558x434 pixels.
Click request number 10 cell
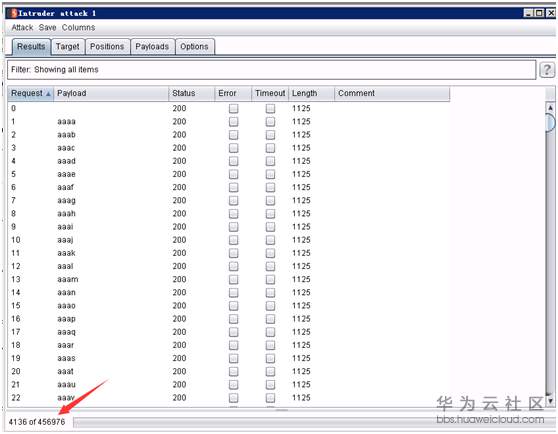pyautogui.click(x=16, y=240)
